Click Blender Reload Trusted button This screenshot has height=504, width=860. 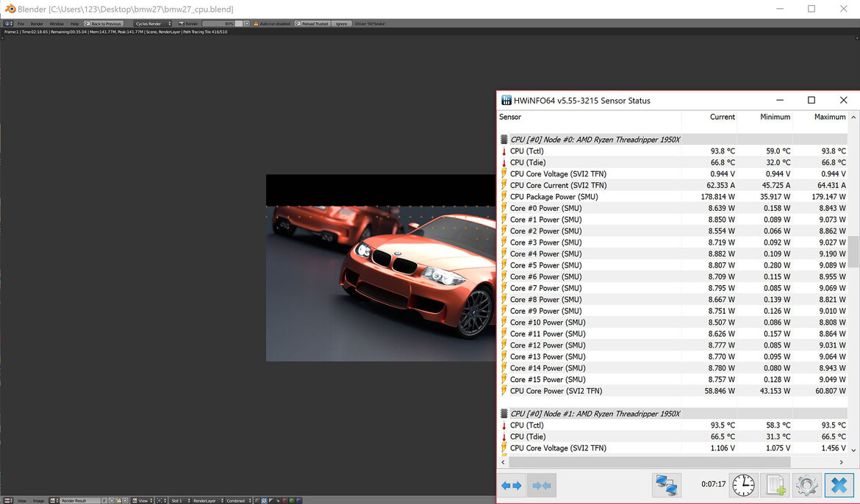312,24
